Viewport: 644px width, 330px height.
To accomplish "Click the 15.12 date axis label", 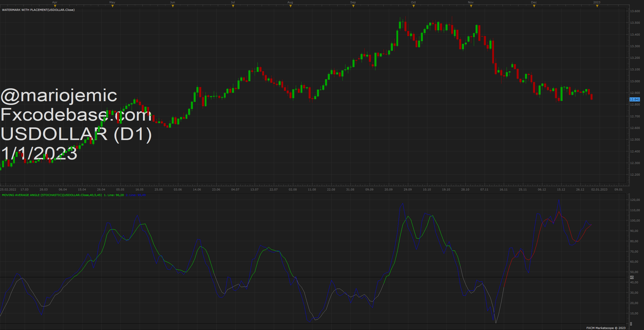I will pyautogui.click(x=561, y=189).
